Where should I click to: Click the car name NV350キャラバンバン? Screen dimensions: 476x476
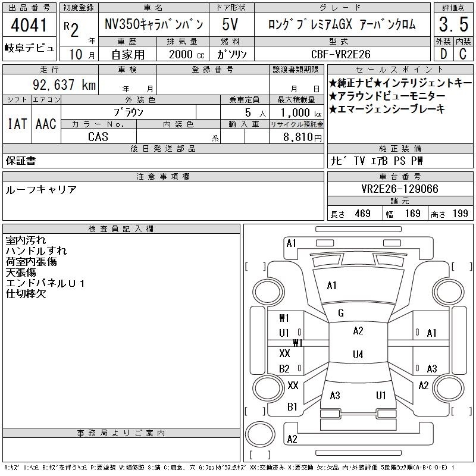[x=154, y=25]
